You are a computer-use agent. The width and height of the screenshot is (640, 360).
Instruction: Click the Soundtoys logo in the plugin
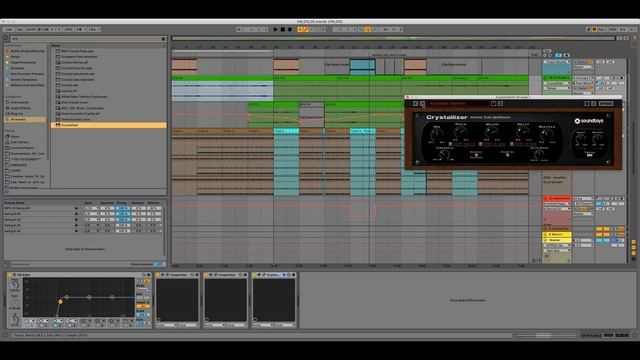[x=589, y=121]
